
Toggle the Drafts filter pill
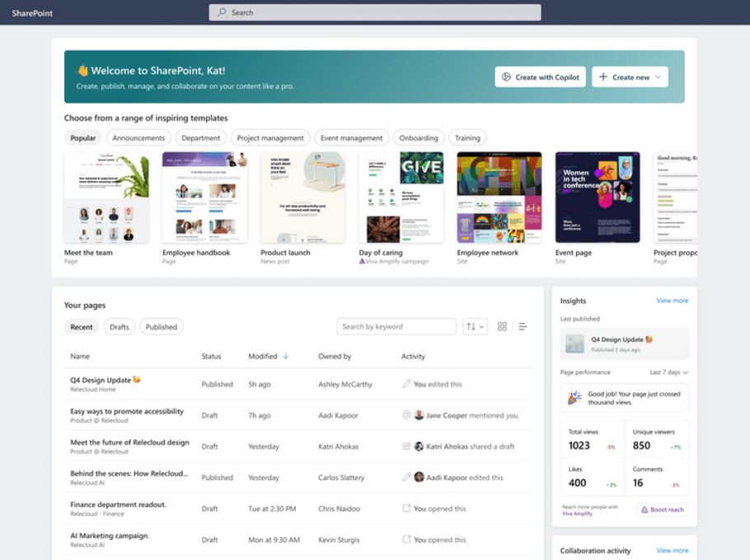pyautogui.click(x=120, y=327)
